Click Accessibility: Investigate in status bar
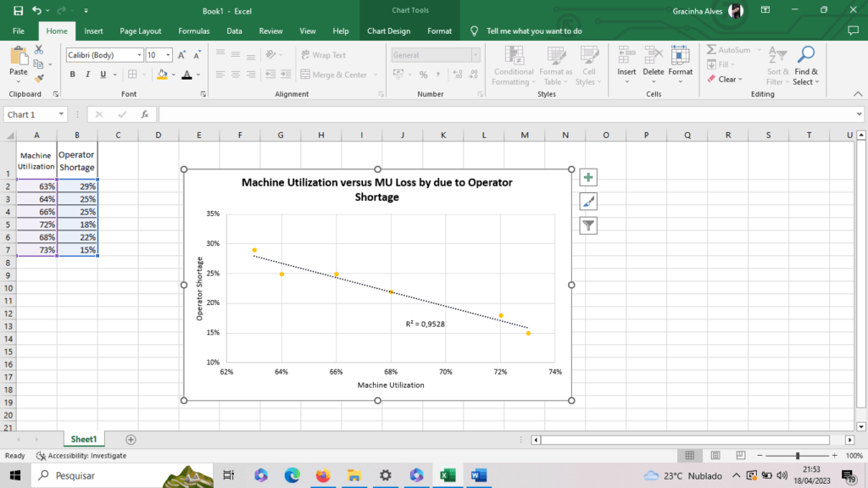Image resolution: width=868 pixels, height=488 pixels. coord(81,456)
